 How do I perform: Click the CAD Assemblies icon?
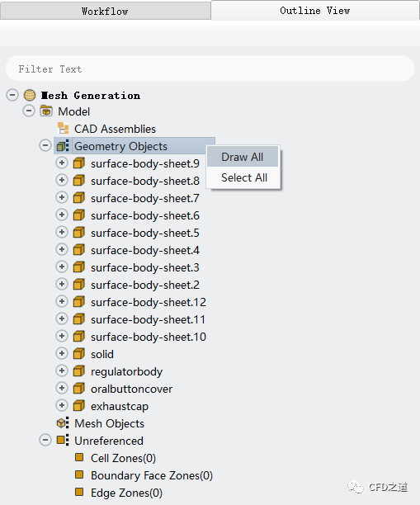point(63,129)
